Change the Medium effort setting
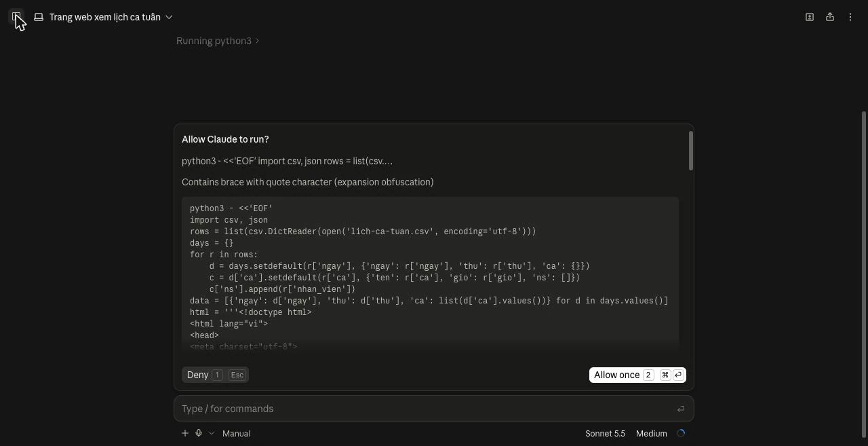This screenshot has height=446, width=868. (x=651, y=433)
